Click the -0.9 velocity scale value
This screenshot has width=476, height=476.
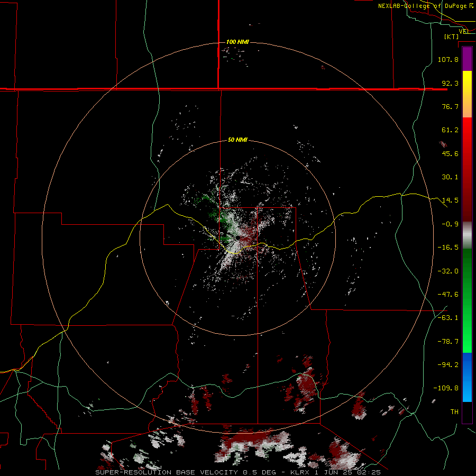coord(450,224)
